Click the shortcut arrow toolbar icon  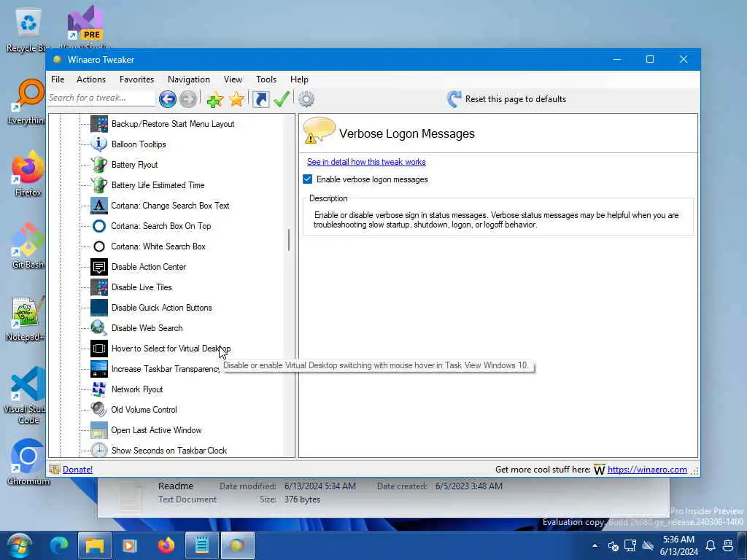[260, 99]
